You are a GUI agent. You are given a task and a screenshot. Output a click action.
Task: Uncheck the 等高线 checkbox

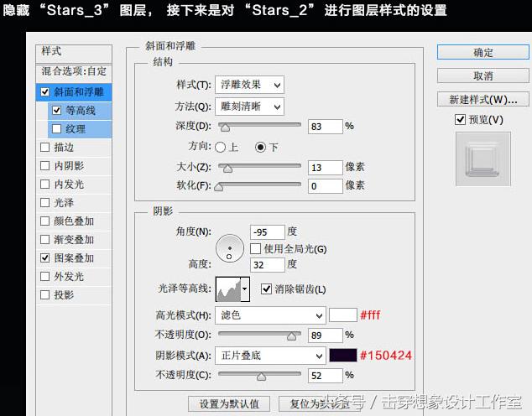coord(56,111)
